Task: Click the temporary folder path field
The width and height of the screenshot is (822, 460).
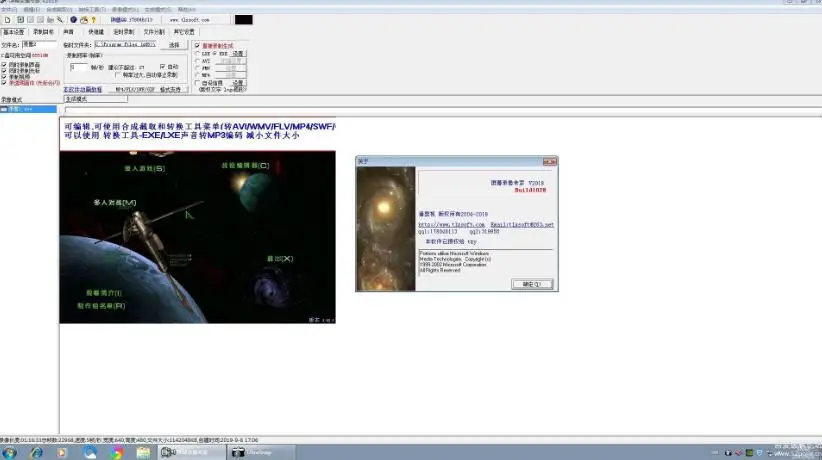Action: point(125,45)
